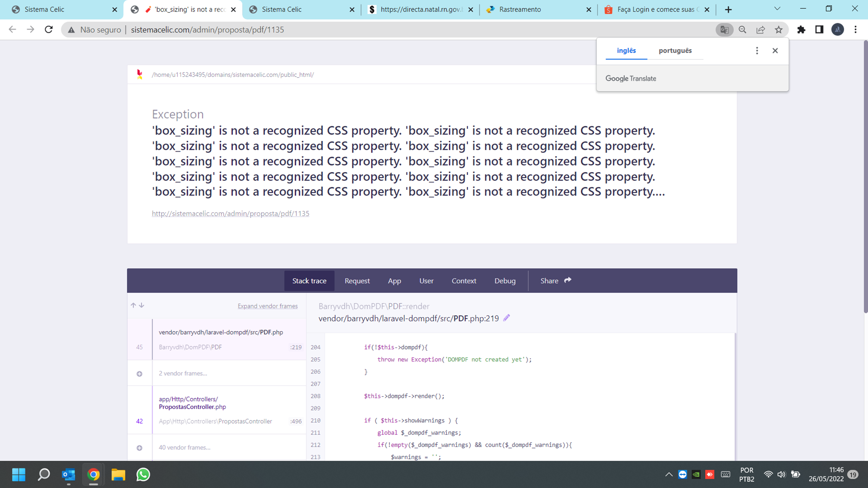Click the down arrow in the stack trace panel
Screen dimensions: 868x488
coord(142,305)
